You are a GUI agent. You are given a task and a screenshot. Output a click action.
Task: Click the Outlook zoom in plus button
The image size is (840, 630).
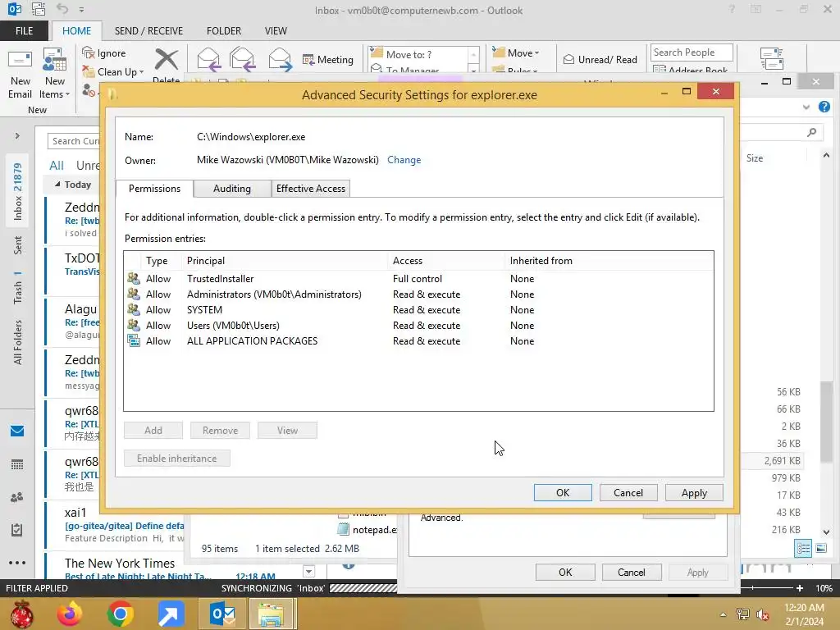(x=800, y=587)
